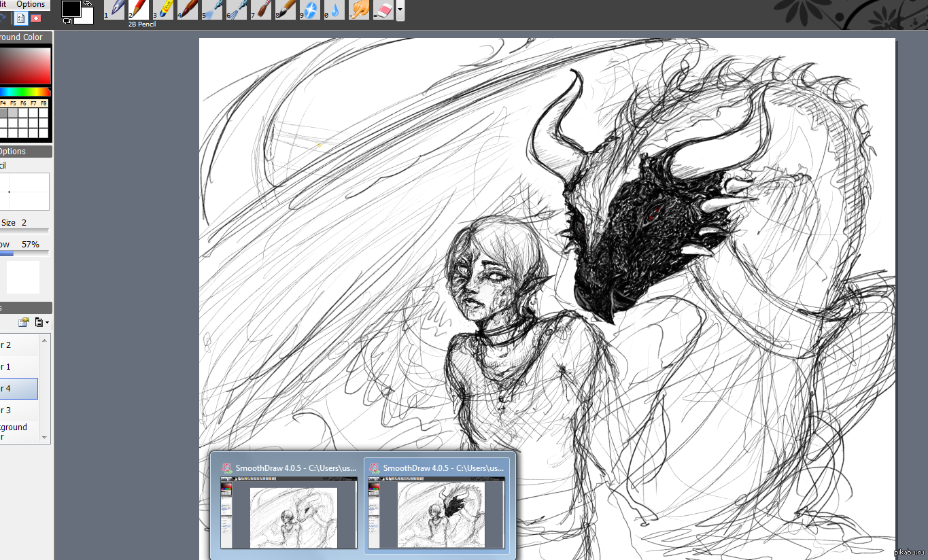Select Layer 1 in layers list

19,367
